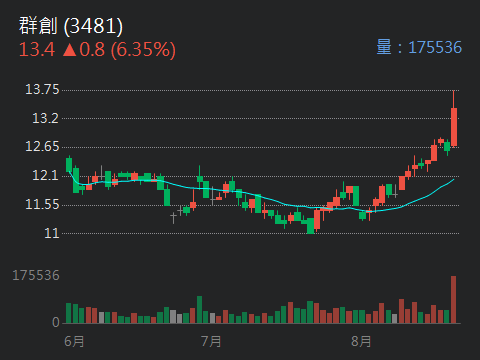The height and width of the screenshot is (360, 480).
Task: Click the 11 price axis label
Action: click(52, 233)
